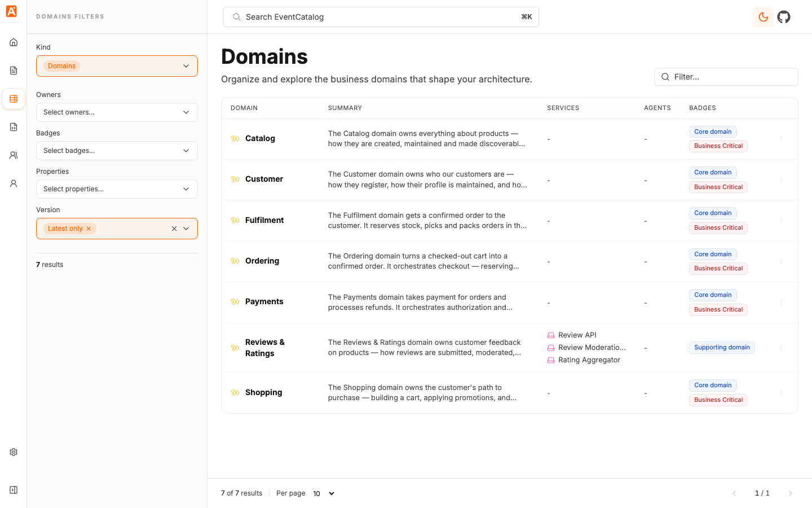
Task: Open the GitHub repository icon
Action: point(784,17)
